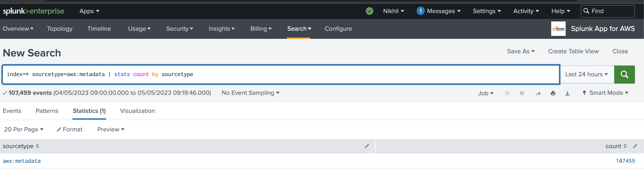Open the Splunk App for AWS logo
This screenshot has height=196, width=644.
tap(558, 29)
